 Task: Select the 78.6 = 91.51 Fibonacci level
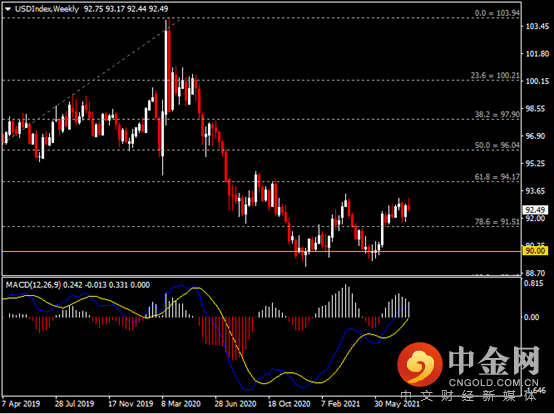pyautogui.click(x=497, y=222)
